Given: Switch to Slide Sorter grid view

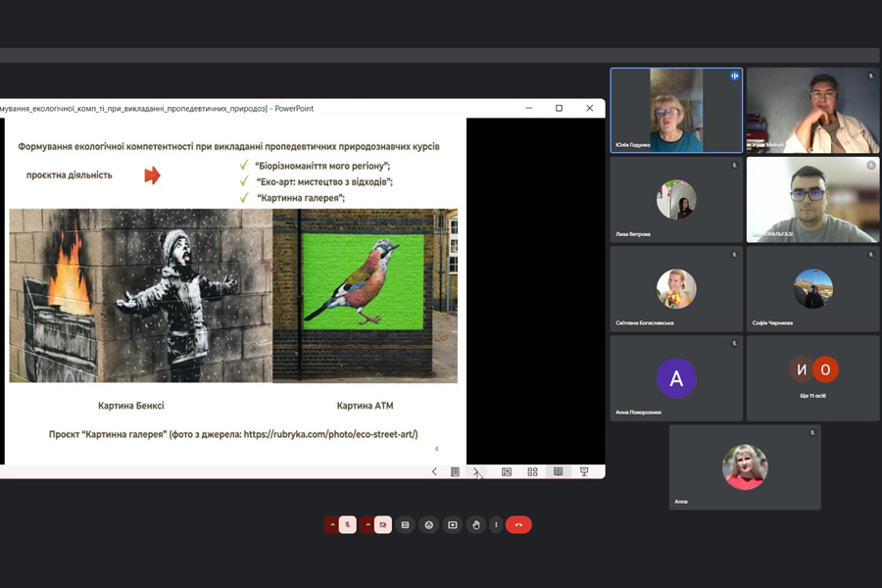Looking at the screenshot, I should [532, 471].
